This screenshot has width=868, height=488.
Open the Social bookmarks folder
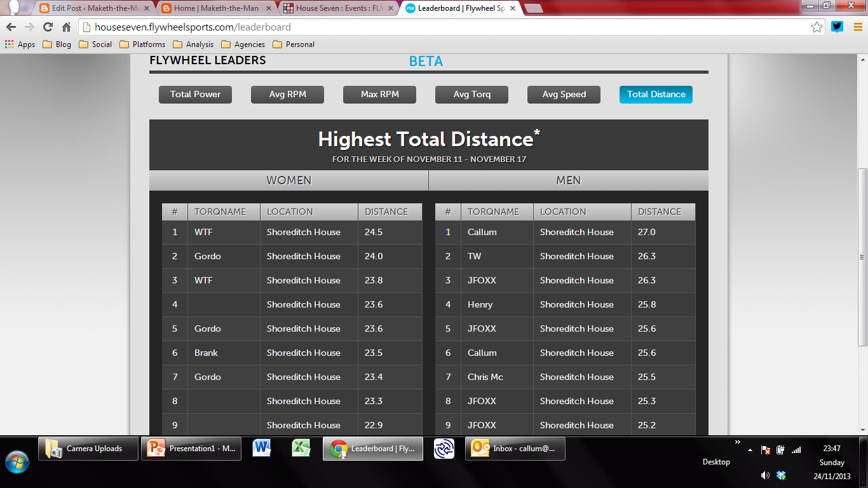[x=95, y=44]
